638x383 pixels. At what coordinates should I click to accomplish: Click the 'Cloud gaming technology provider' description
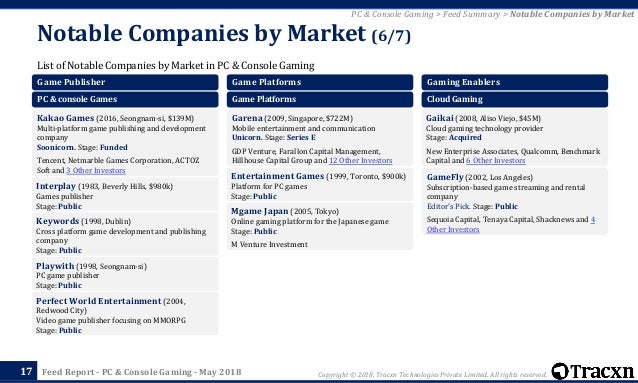[x=484, y=128]
